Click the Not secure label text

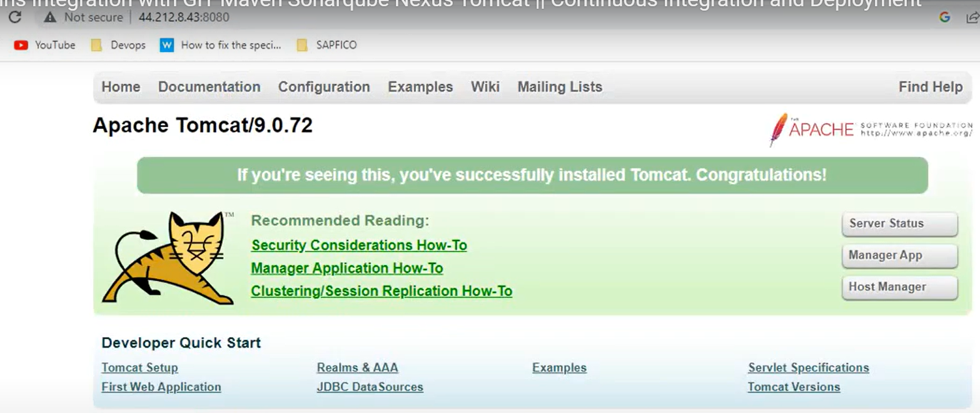94,18
